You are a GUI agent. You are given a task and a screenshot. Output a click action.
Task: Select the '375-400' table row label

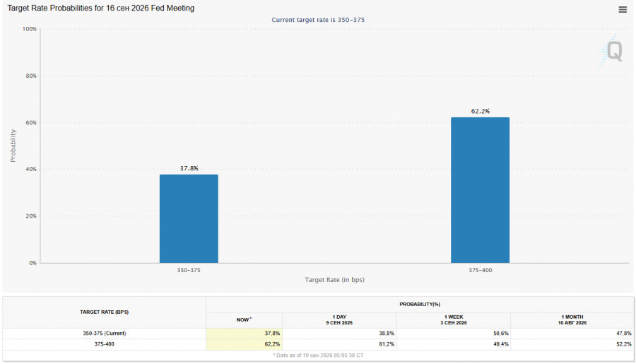105,344
